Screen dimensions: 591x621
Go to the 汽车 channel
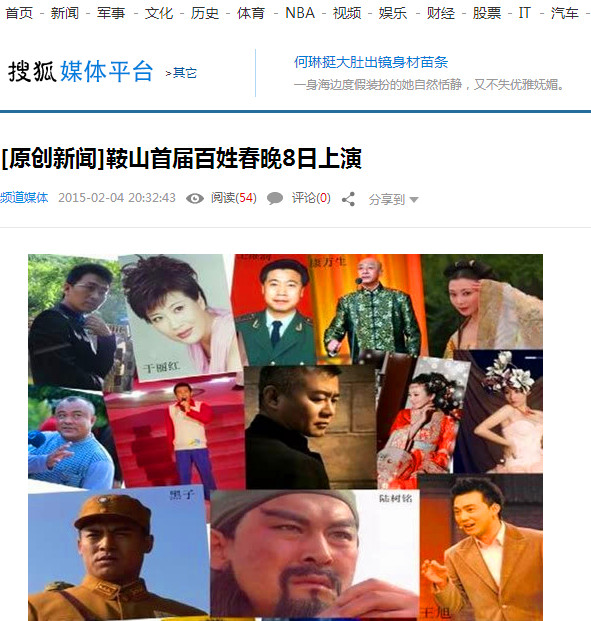(x=565, y=13)
